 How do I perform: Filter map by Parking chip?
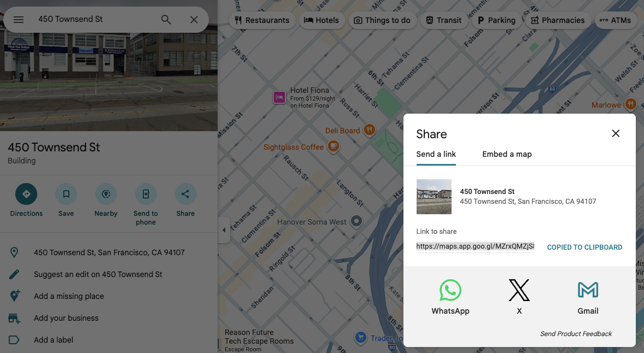tap(496, 20)
